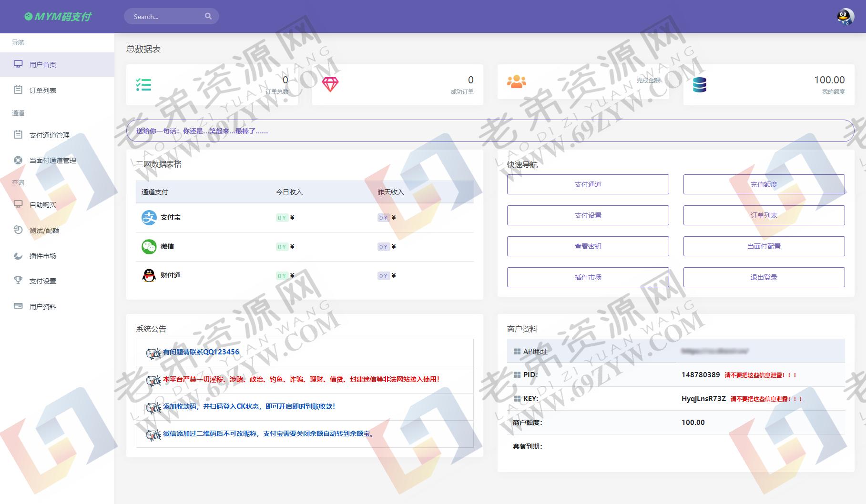Click the 订单列表 quick navigation button
This screenshot has height=504, width=866.
click(764, 215)
